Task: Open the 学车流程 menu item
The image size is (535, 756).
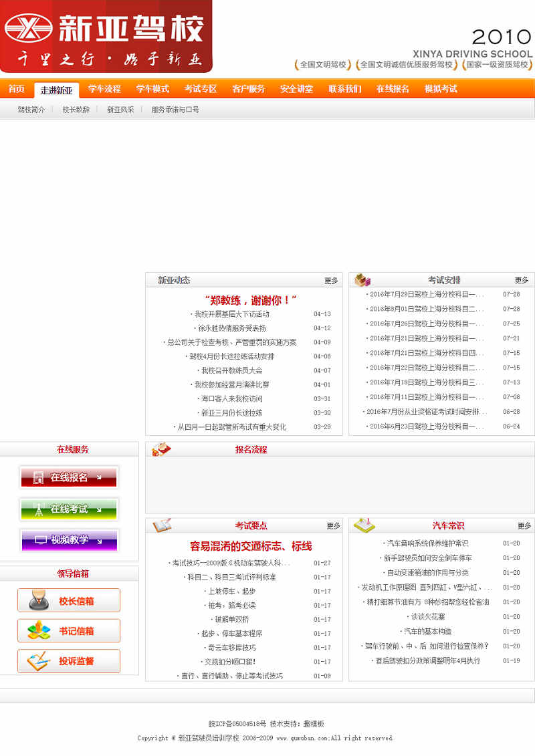Action: 104,89
